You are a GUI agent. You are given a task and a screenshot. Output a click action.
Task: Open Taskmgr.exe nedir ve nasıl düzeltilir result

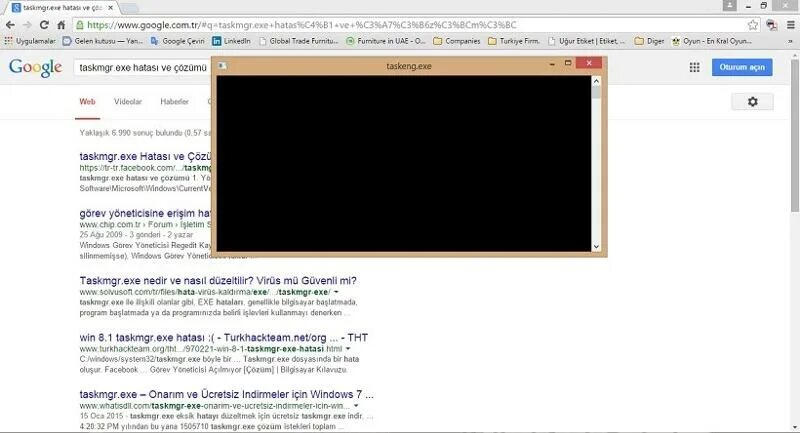click(218, 281)
